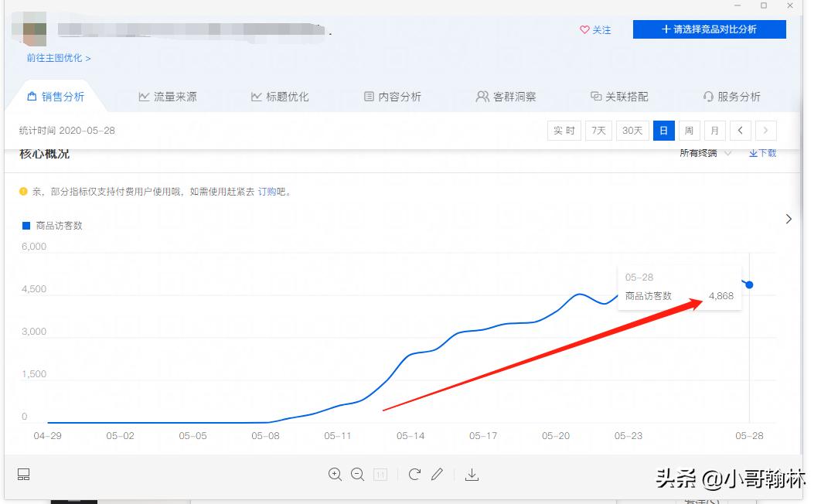Select the zoom-out magnifier icon

(357, 474)
